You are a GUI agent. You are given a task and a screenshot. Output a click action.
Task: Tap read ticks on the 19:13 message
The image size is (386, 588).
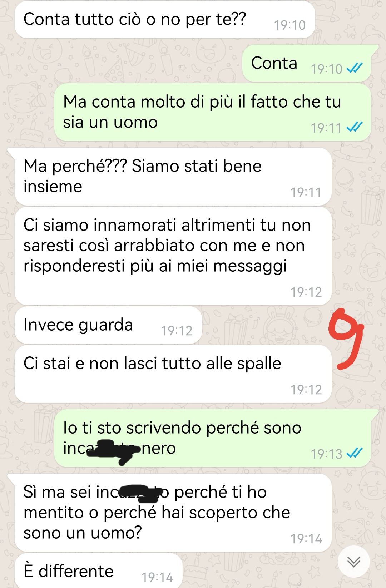355,453
